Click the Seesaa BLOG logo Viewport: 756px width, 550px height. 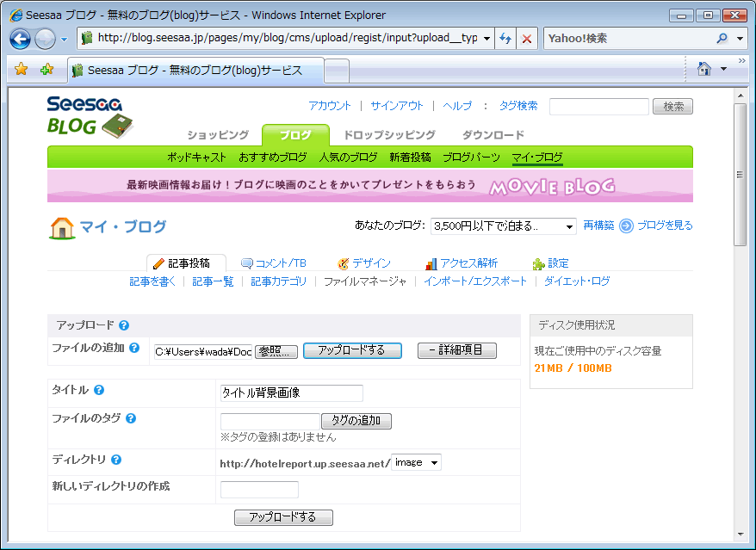pos(90,117)
